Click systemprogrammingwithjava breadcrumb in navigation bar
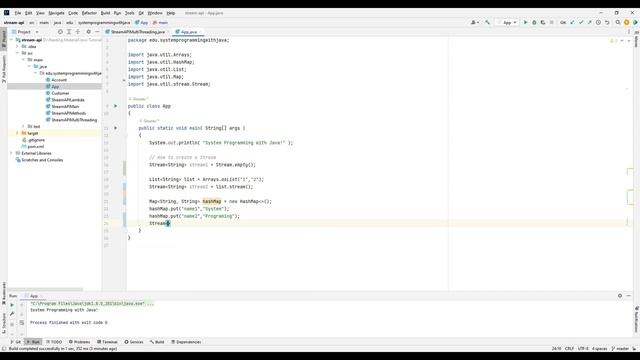This screenshot has width=640, height=360. (104, 23)
